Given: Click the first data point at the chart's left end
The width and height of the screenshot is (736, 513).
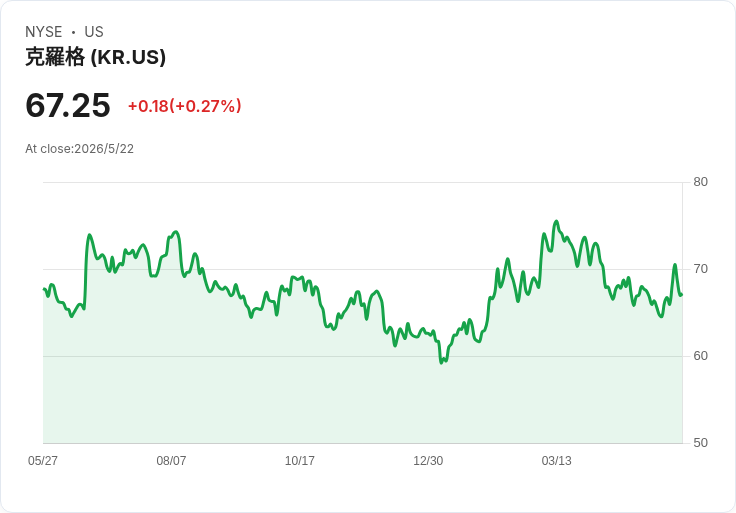Looking at the screenshot, I should click(44, 289).
